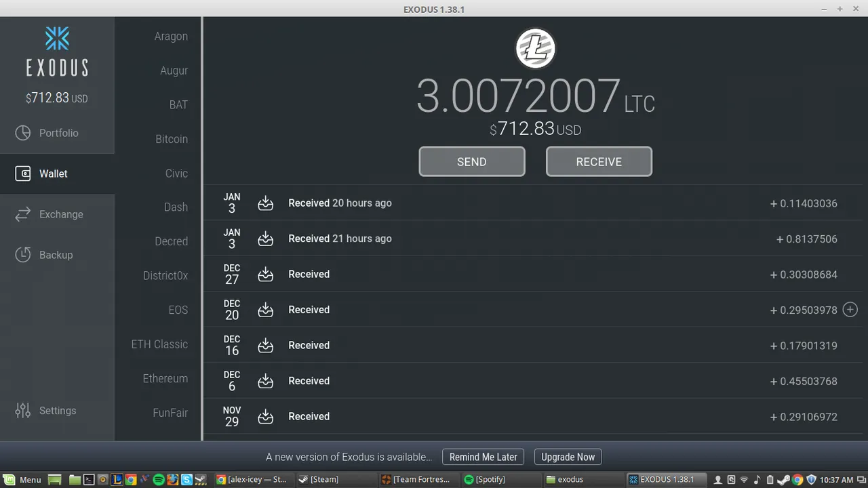Select the Wallet section

(57, 174)
